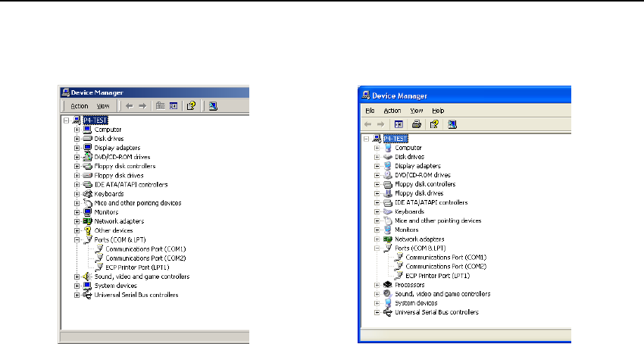
Task: Expand Display adapters node in left window
Action: pos(77,148)
